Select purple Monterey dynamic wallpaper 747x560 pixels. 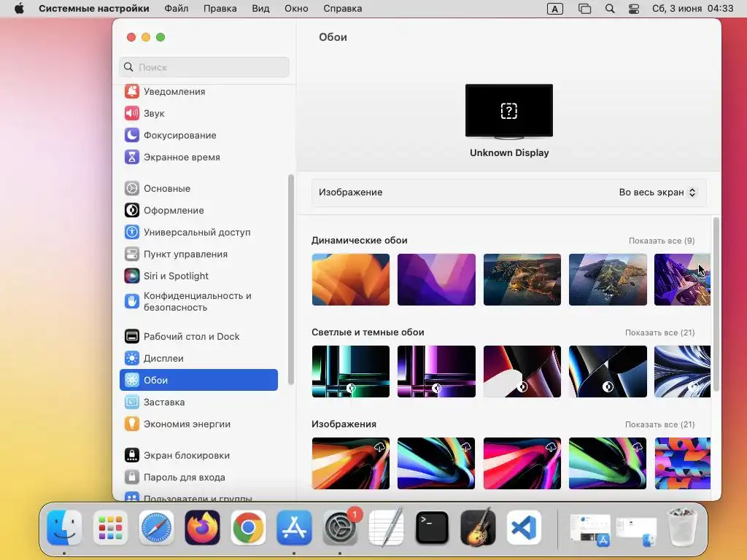(436, 279)
